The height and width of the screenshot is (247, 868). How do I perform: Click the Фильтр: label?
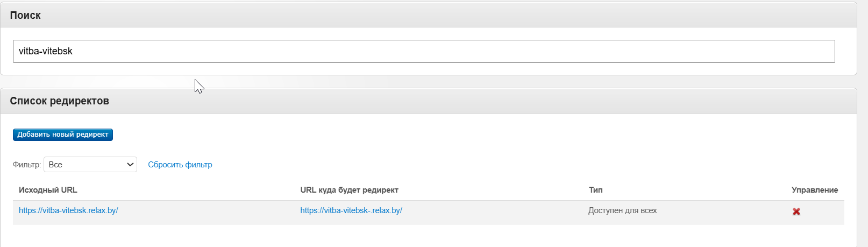pos(27,165)
